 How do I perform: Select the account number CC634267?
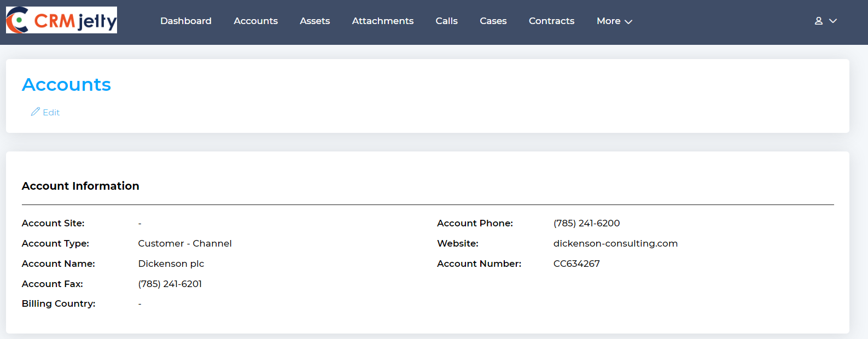point(576,264)
